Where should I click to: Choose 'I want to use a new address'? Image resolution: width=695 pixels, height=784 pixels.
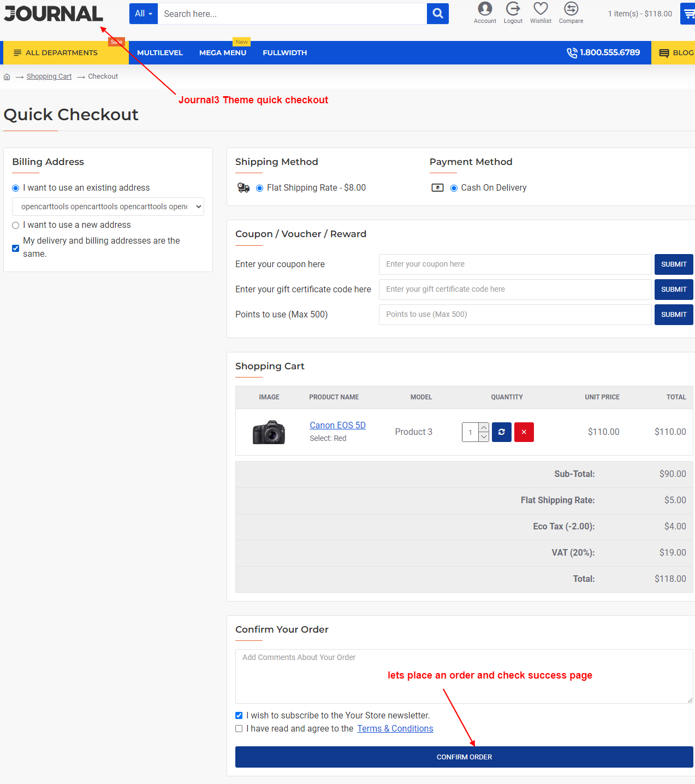15,225
